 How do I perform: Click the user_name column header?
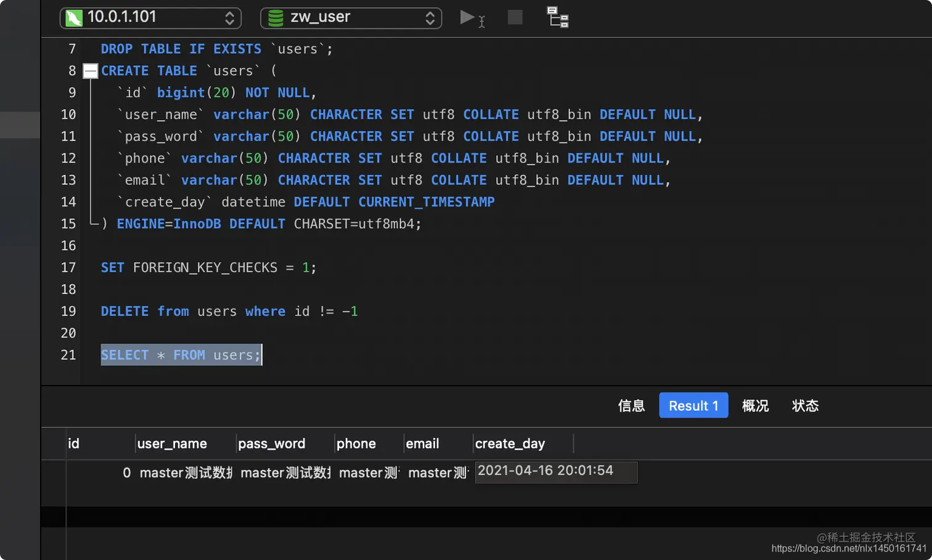[x=186, y=444]
